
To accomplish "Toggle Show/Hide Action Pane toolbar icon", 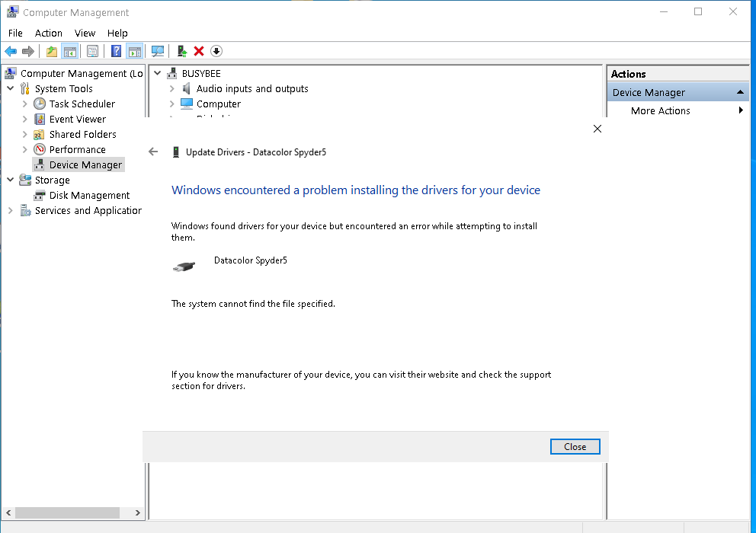I will point(135,51).
